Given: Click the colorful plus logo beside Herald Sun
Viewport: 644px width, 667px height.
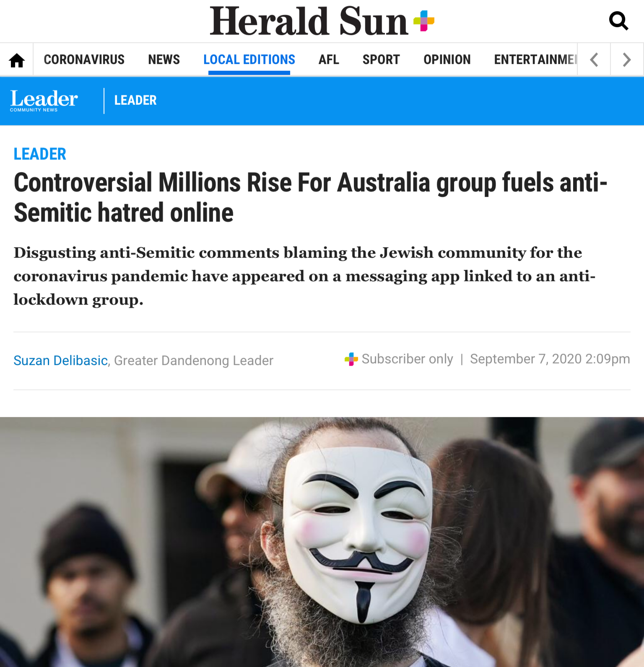Looking at the screenshot, I should coord(423,21).
